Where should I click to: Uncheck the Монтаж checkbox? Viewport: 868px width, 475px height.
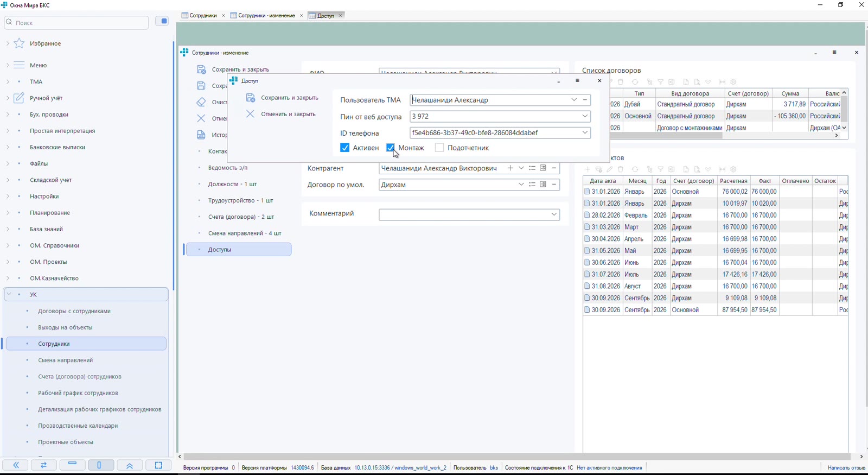click(x=391, y=148)
